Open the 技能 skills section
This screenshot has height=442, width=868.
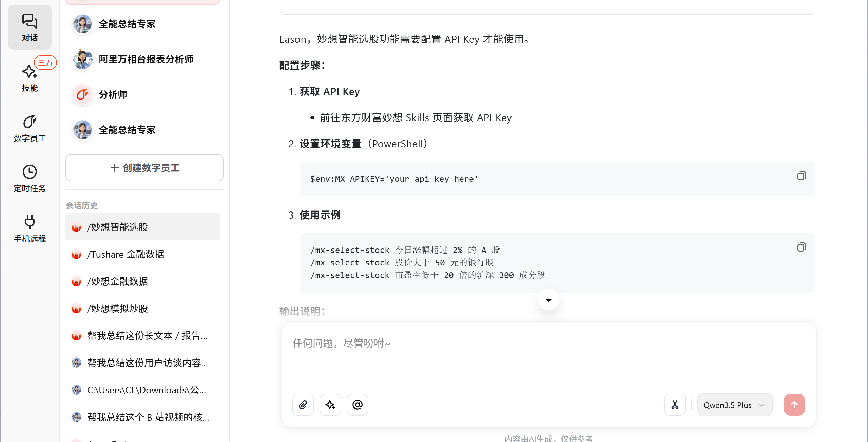pyautogui.click(x=30, y=78)
